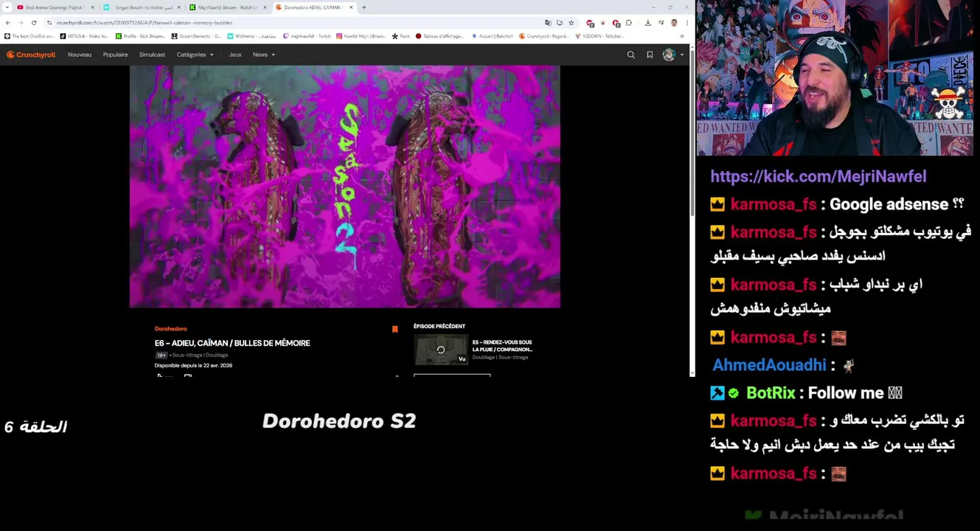Go back in browser

pos(8,23)
